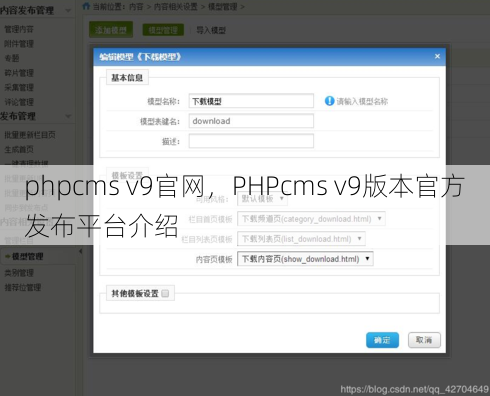Open the 栏目首页模板 category_download dropdown
The width and height of the screenshot is (490, 396).
[x=311, y=219]
